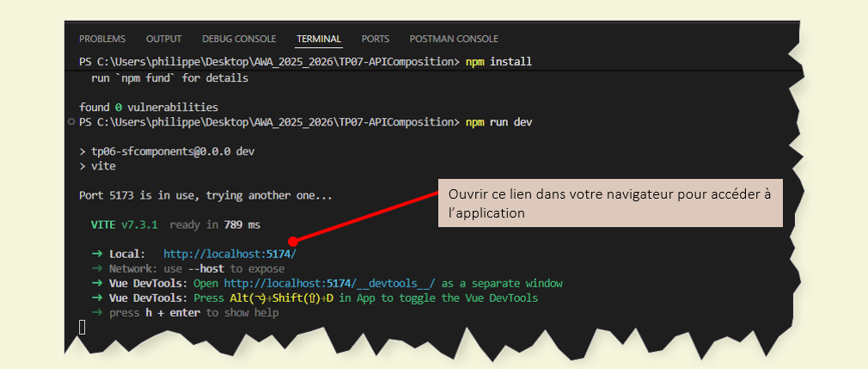Click the green VITE v7.3.1 label
This screenshot has width=868, height=369.
click(127, 224)
